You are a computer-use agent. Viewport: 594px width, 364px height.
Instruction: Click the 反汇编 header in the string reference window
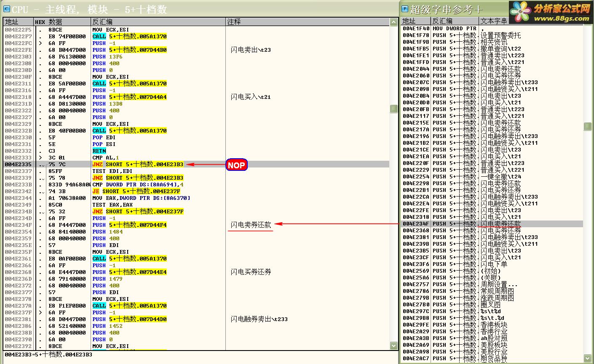point(455,21)
